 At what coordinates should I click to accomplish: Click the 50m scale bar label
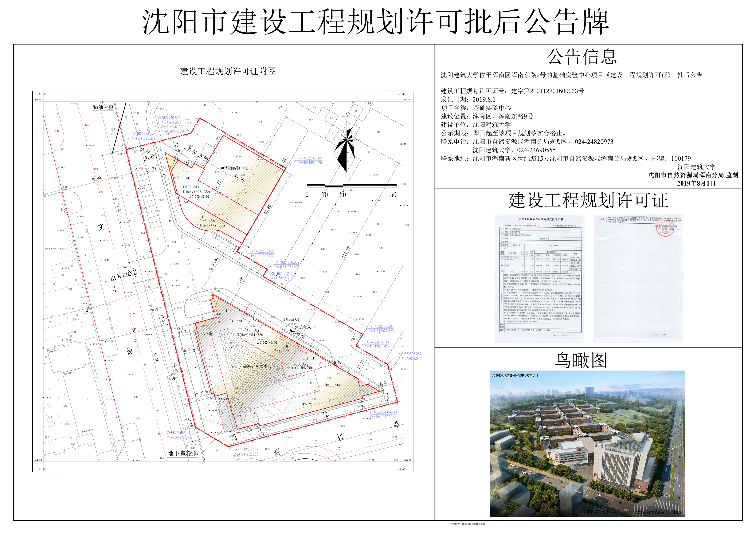coord(394,195)
